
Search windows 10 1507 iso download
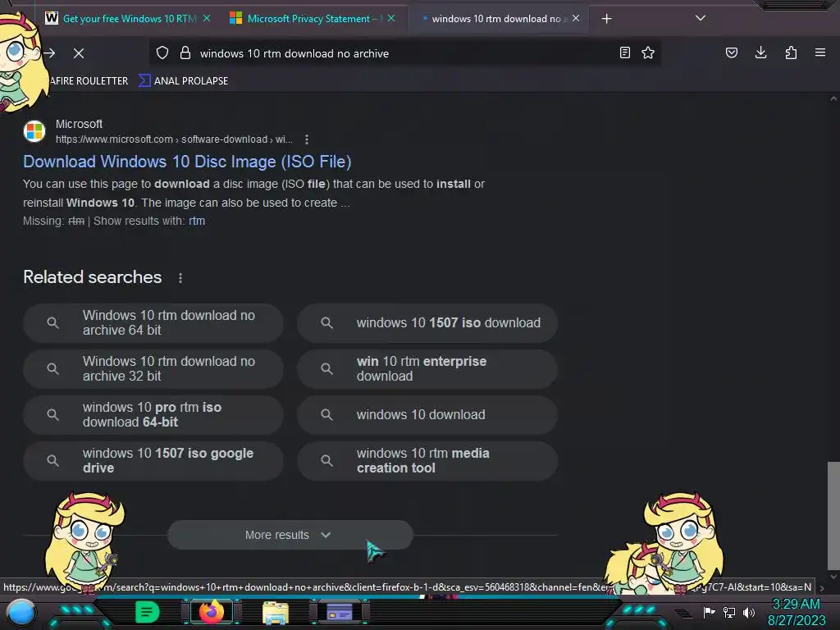tap(427, 323)
